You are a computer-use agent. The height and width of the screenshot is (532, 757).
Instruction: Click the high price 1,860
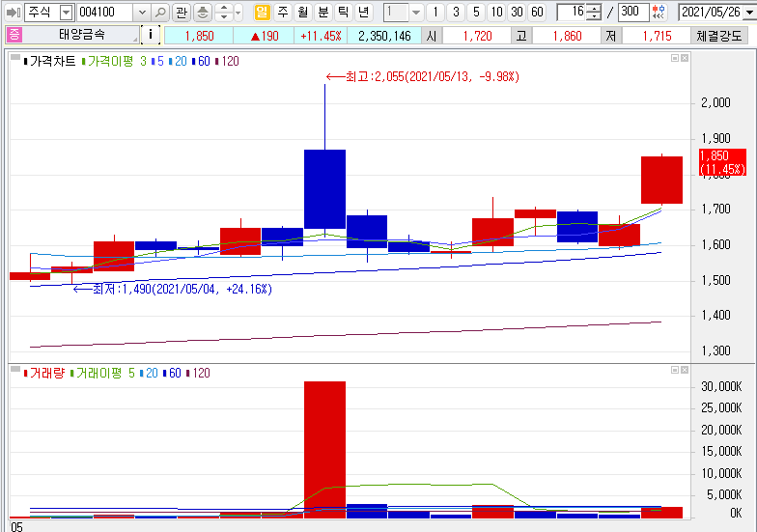(x=568, y=36)
